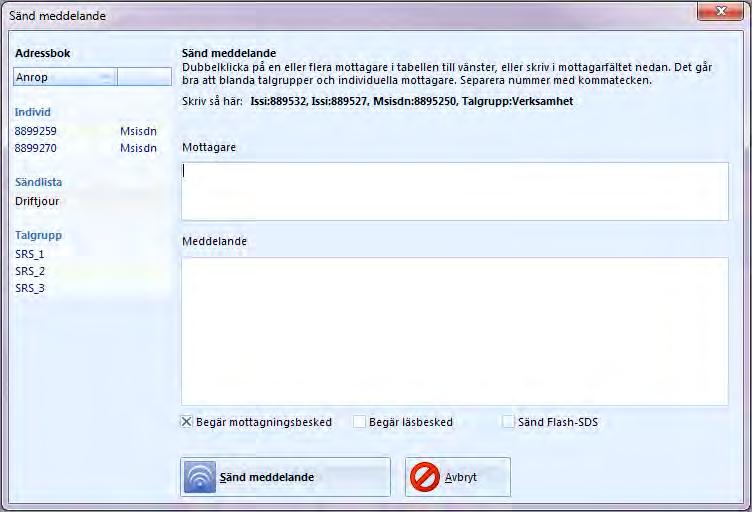Click the Sändlista section heading
The height and width of the screenshot is (512, 752).
tap(38, 182)
